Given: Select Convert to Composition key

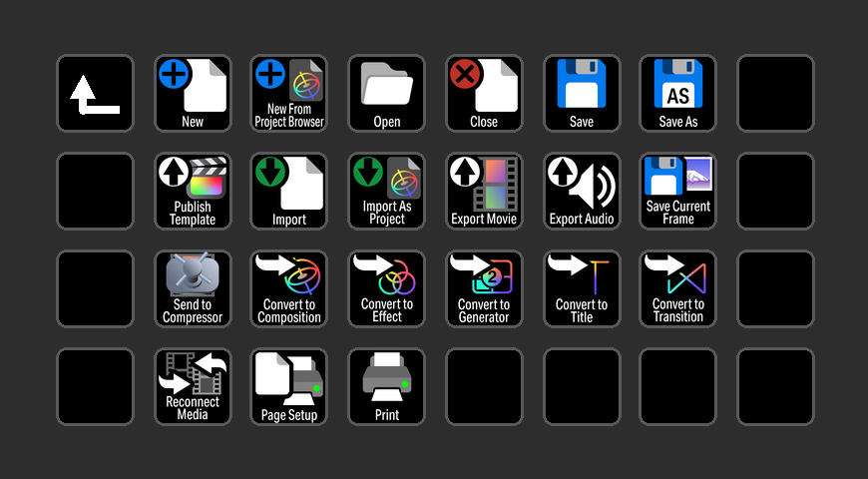Looking at the screenshot, I should 289,288.
